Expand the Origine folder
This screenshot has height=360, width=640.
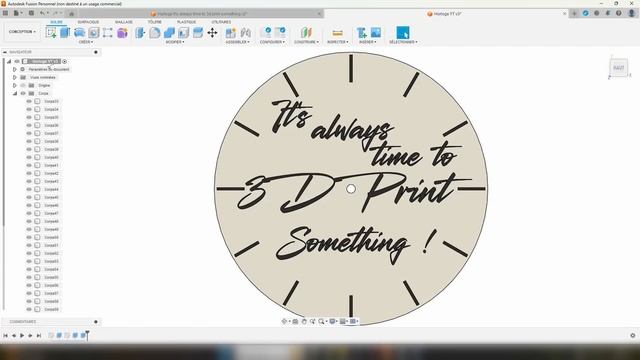[15, 85]
